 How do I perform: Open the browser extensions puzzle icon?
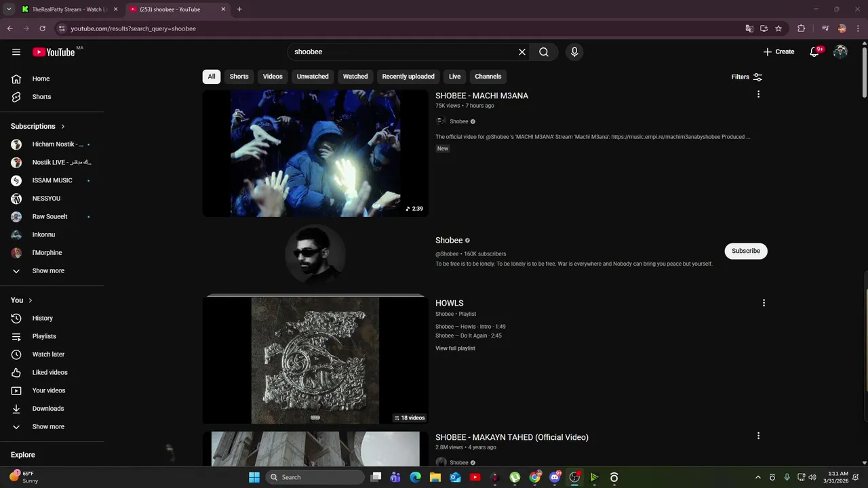point(801,28)
